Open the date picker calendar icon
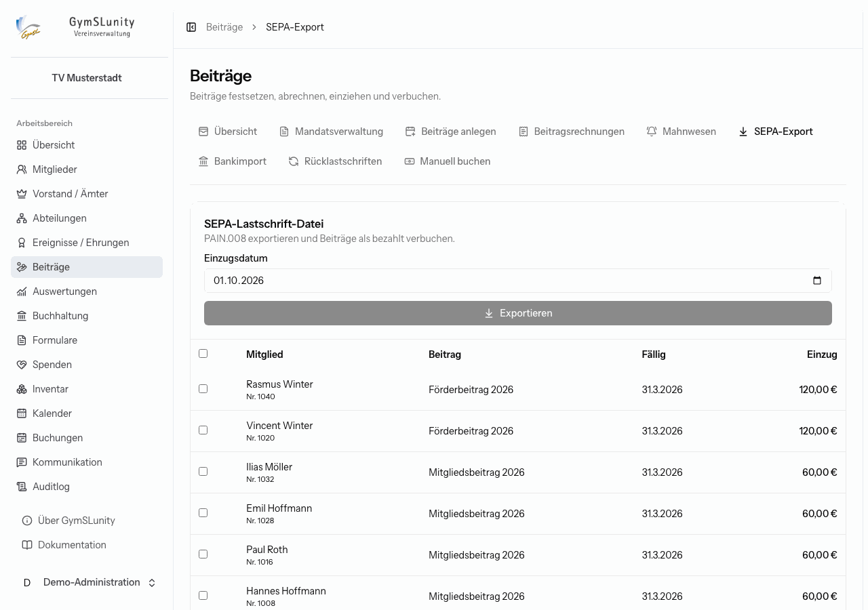 (817, 281)
